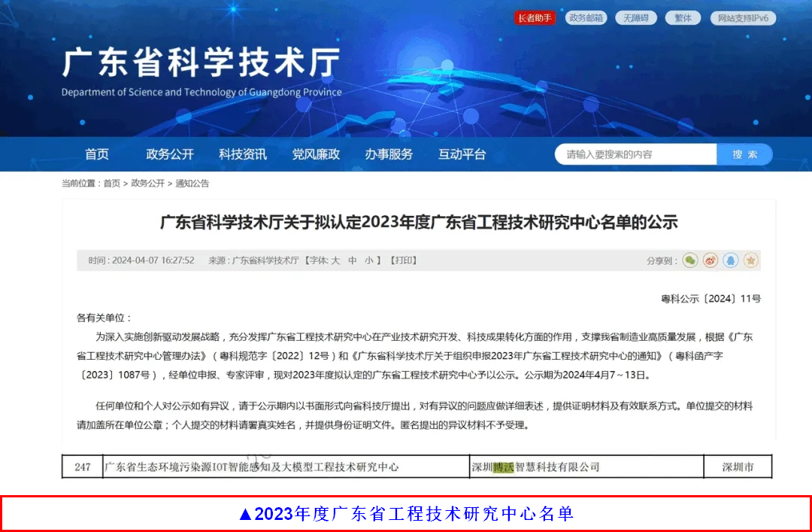
Task: Share the notice via QZone star icon
Action: 750,260
